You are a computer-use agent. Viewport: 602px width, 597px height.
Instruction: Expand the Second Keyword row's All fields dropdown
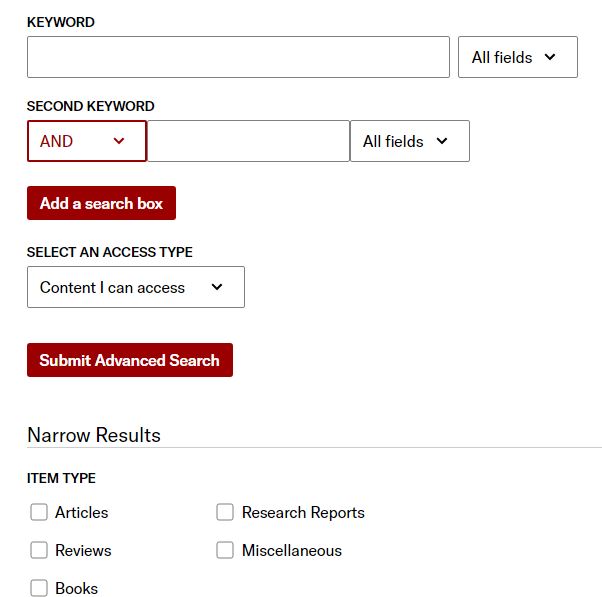click(x=408, y=141)
